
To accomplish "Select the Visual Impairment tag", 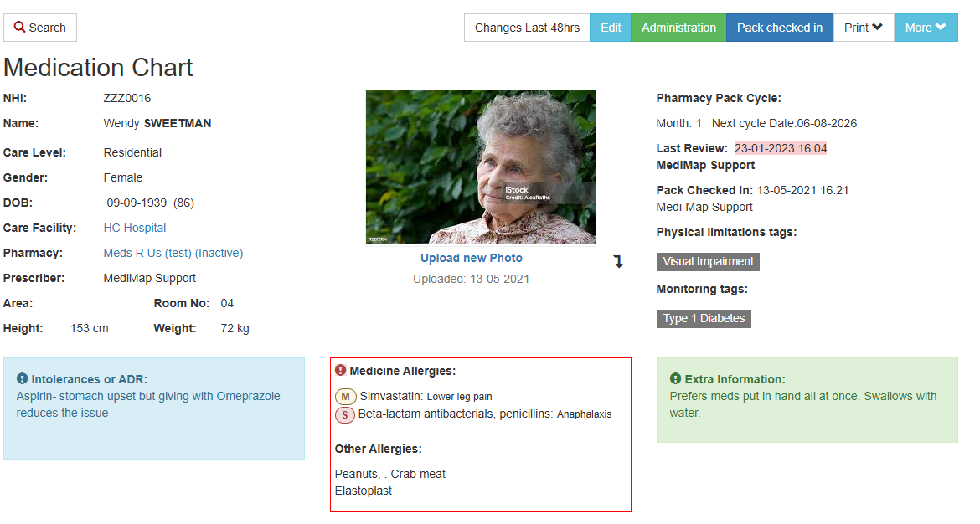I will point(708,262).
